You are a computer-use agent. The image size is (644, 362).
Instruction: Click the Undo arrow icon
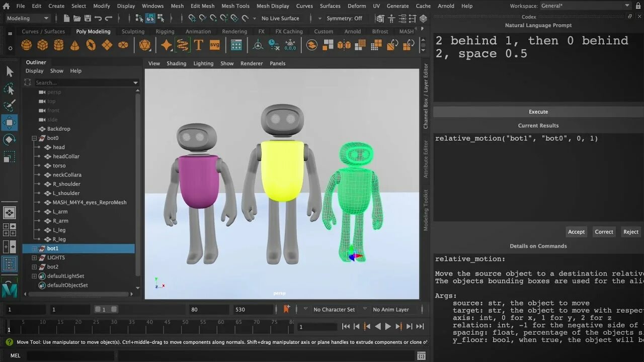point(98,18)
